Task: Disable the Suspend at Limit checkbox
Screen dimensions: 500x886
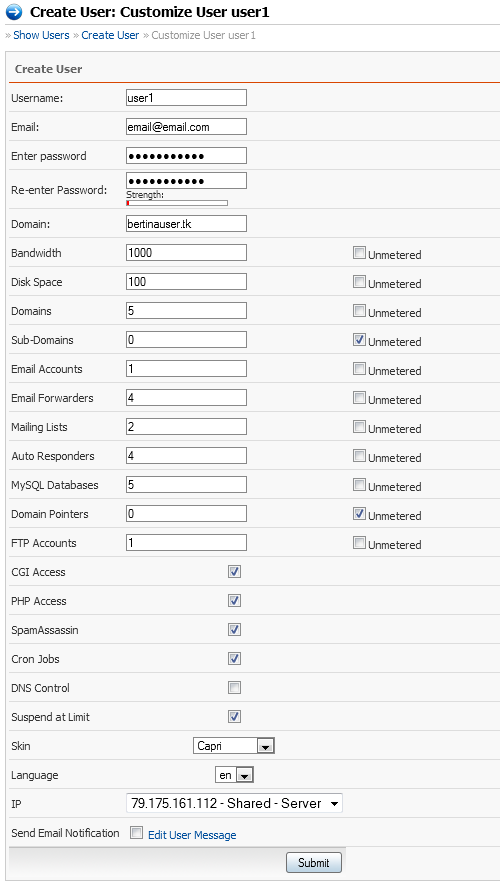Action: 234,716
